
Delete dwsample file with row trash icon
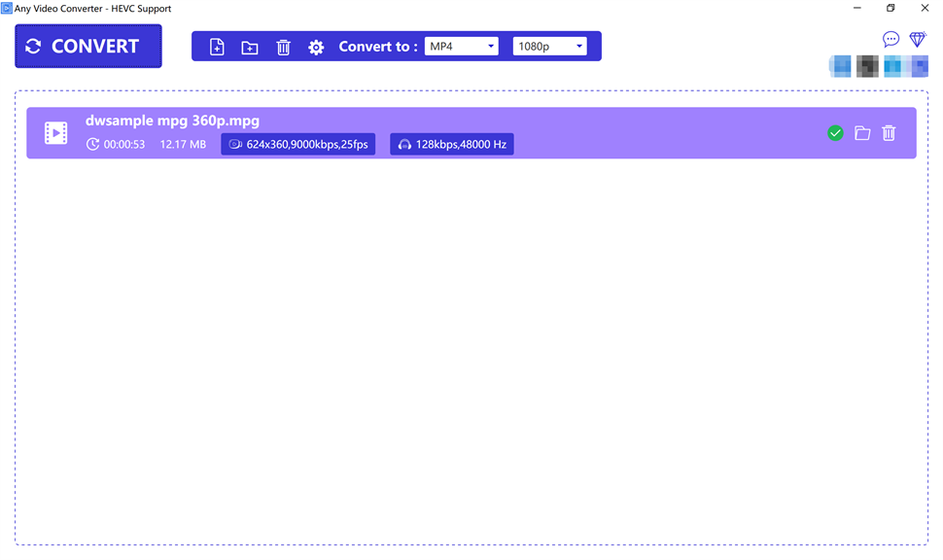889,133
